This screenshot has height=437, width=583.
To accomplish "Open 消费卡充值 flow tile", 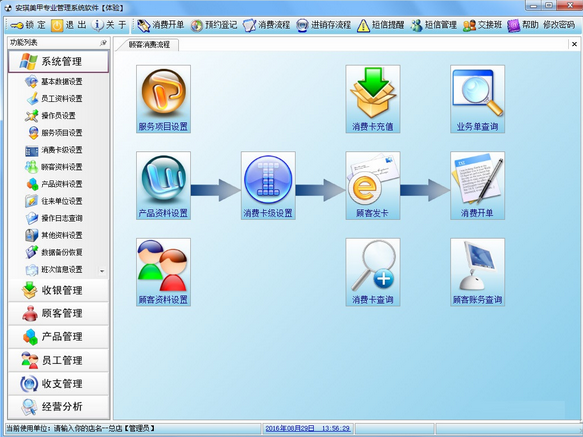I will [373, 99].
